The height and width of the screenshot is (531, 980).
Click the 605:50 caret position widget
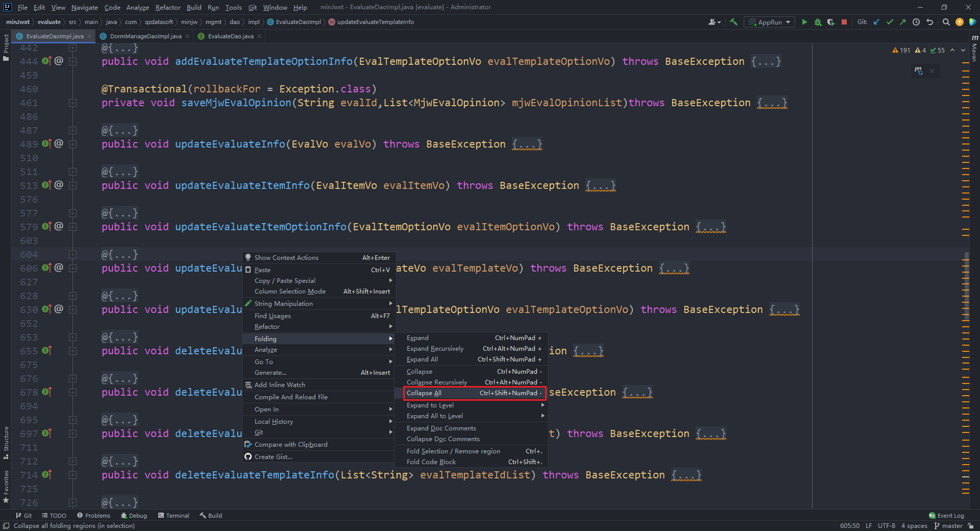(x=850, y=525)
